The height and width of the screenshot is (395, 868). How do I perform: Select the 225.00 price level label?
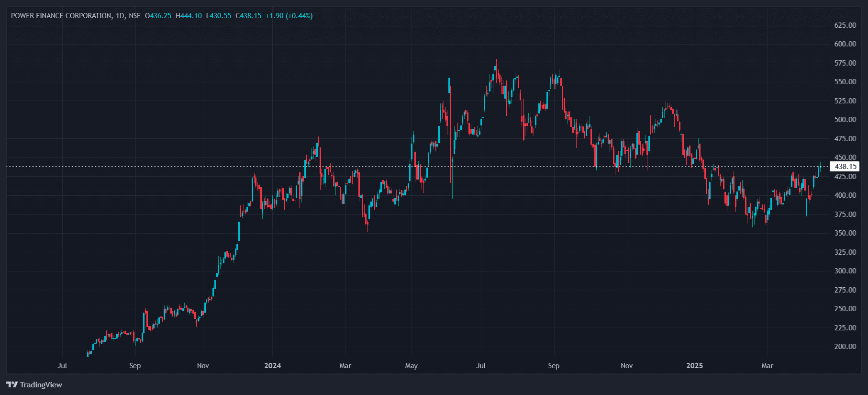point(845,327)
